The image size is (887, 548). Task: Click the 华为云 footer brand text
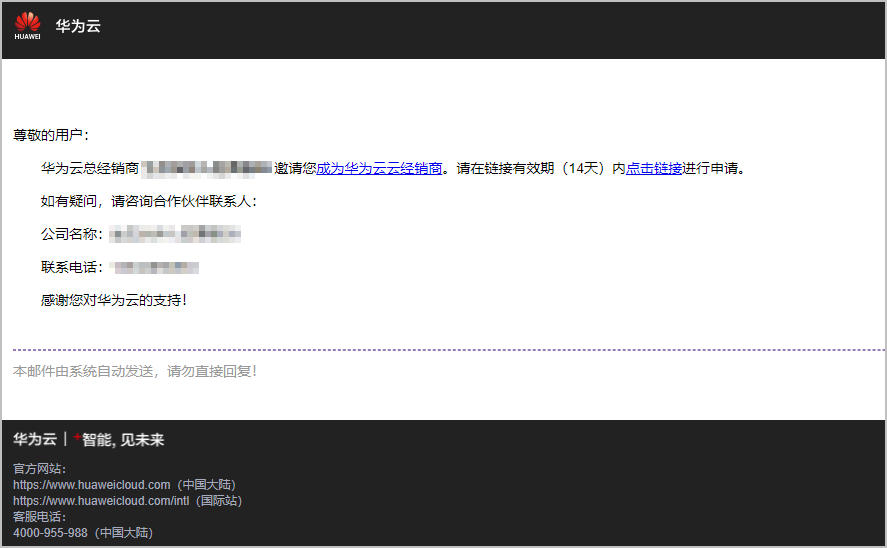(x=35, y=439)
